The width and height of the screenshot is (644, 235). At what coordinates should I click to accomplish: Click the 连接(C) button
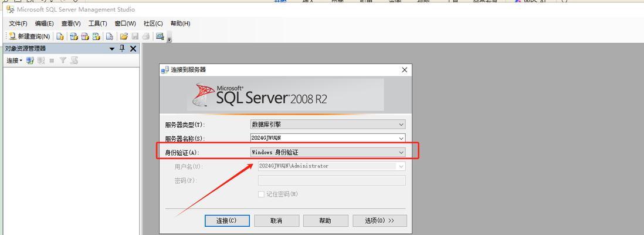coord(227,220)
